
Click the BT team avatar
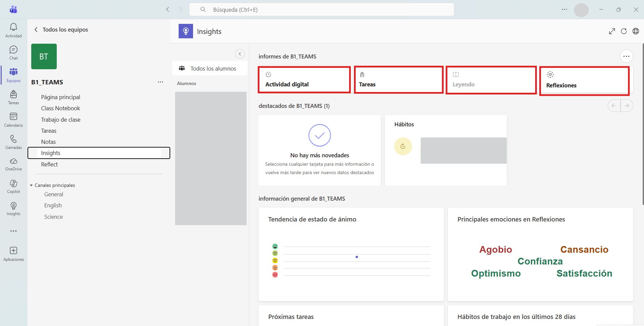tap(44, 56)
